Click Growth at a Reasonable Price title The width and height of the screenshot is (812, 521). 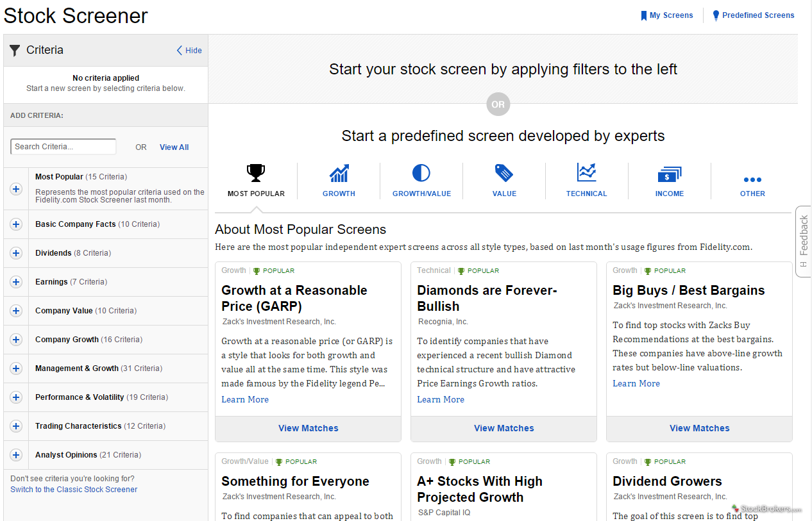pyautogui.click(x=294, y=298)
